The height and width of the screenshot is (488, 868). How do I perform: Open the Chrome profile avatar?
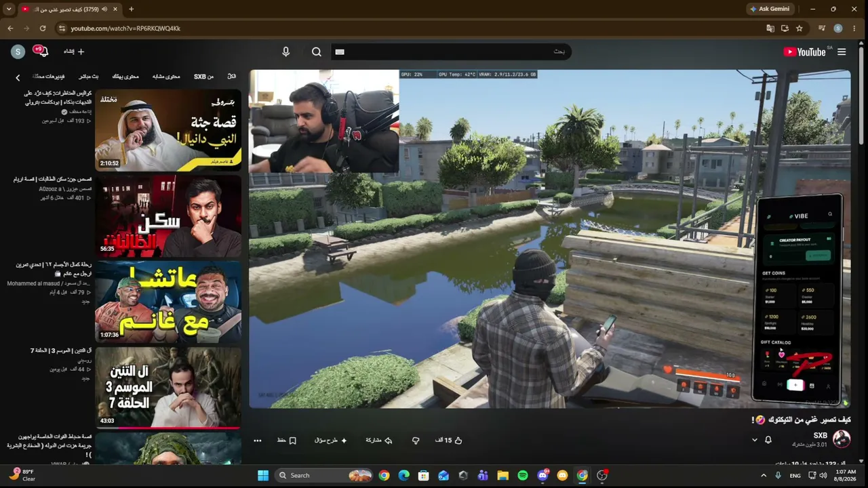point(838,28)
